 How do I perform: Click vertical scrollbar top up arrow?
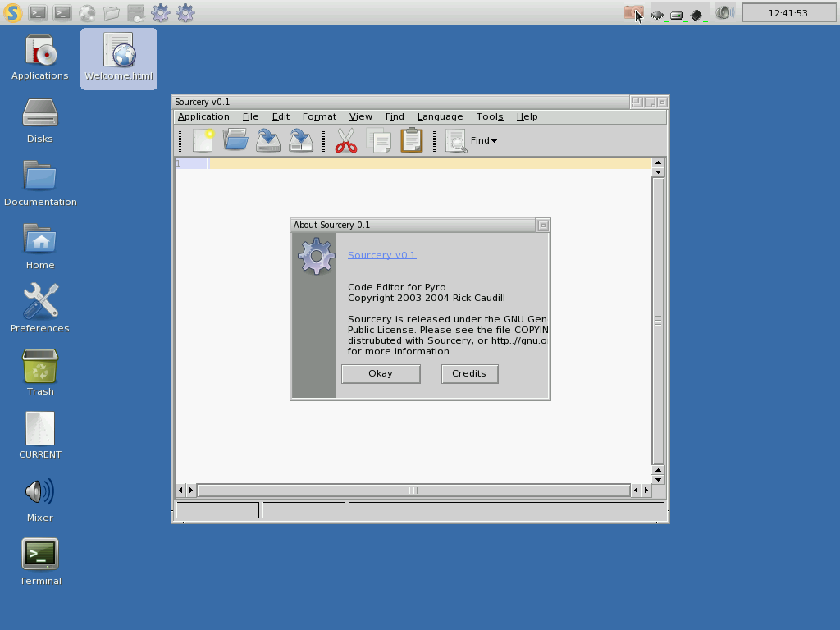point(658,162)
